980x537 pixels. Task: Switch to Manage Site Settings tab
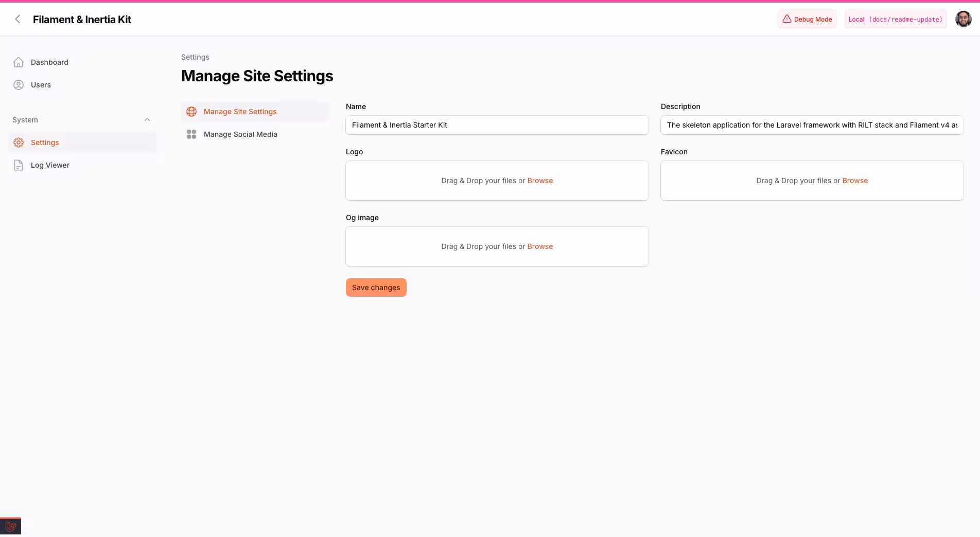coord(255,112)
